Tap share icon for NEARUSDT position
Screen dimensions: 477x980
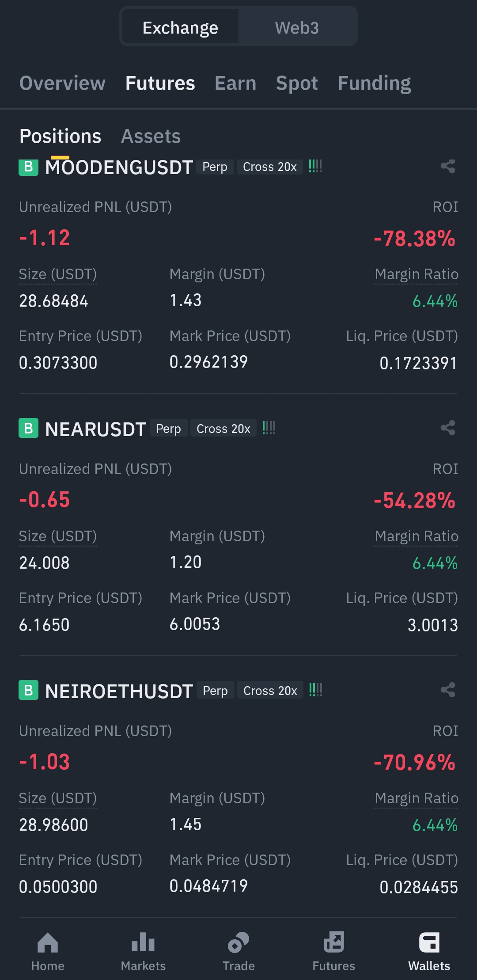(447, 428)
